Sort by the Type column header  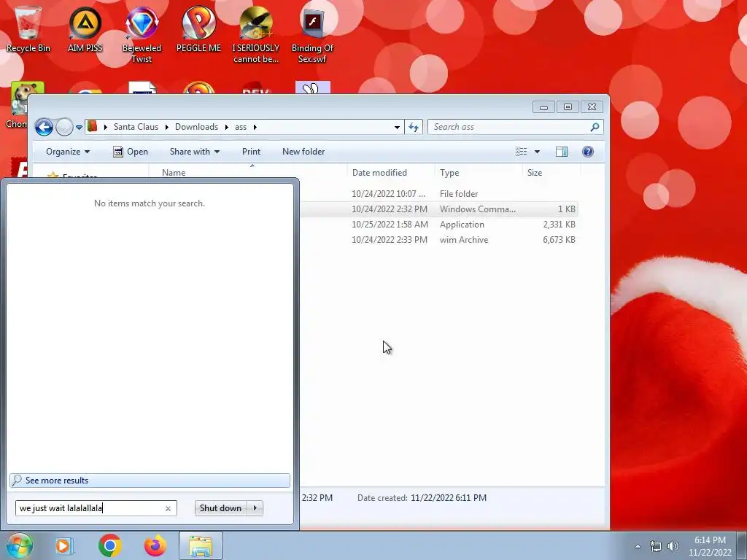pyautogui.click(x=478, y=172)
